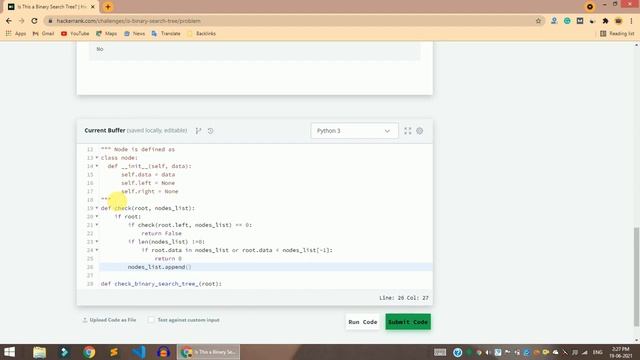The height and width of the screenshot is (360, 640).
Task: Open a new browser tab
Action: [x=108, y=7]
